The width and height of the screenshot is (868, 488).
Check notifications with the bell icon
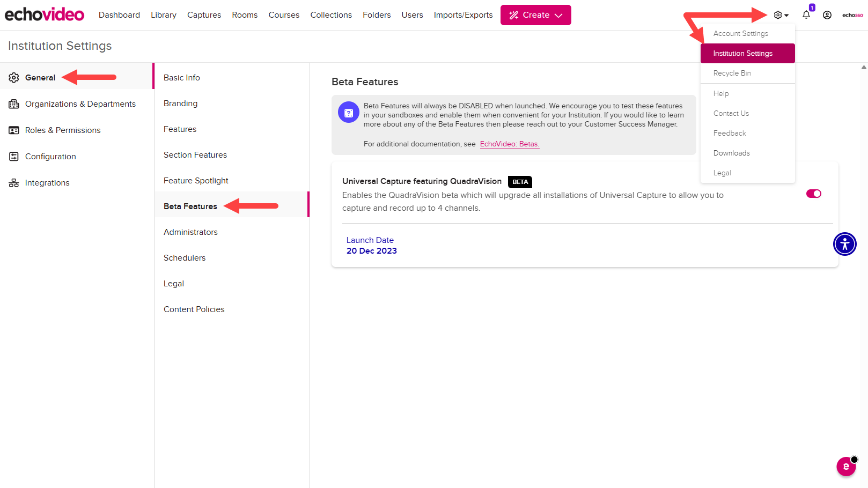coord(806,15)
